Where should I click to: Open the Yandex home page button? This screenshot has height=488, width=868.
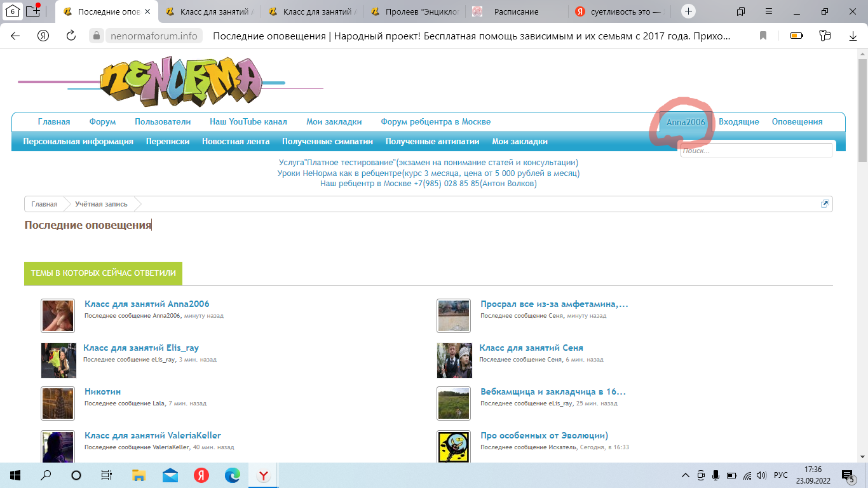(x=43, y=36)
